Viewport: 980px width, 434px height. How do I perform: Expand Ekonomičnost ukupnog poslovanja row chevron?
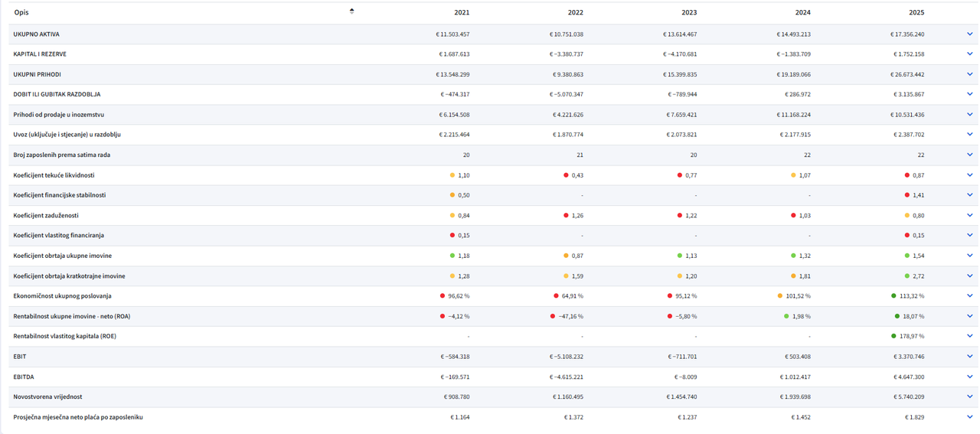[969, 295]
